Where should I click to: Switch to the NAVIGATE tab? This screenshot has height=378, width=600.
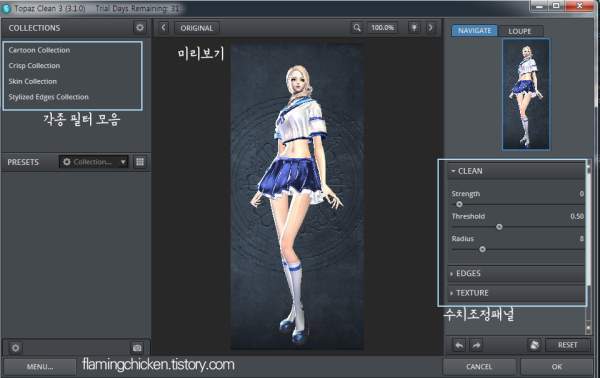(474, 31)
